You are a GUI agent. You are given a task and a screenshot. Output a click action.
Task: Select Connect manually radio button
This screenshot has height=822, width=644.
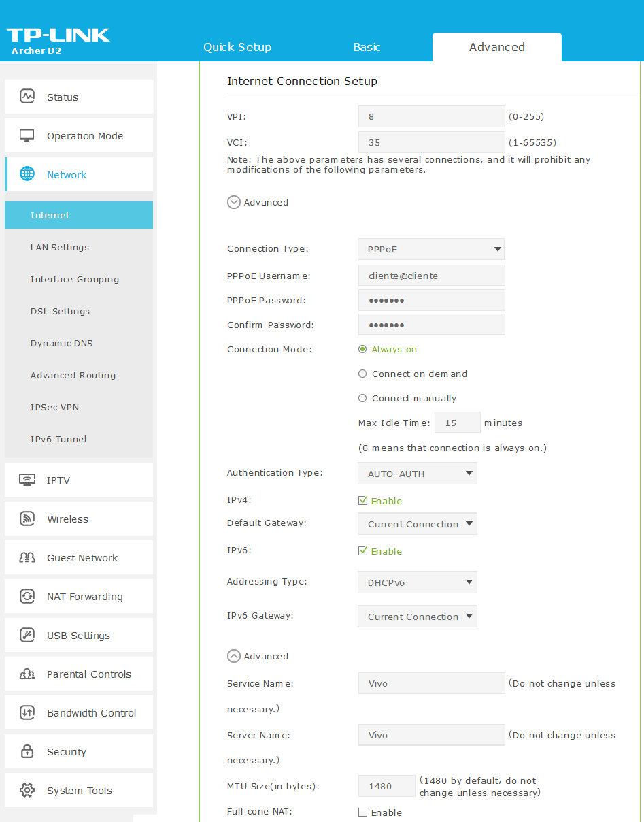coord(362,398)
